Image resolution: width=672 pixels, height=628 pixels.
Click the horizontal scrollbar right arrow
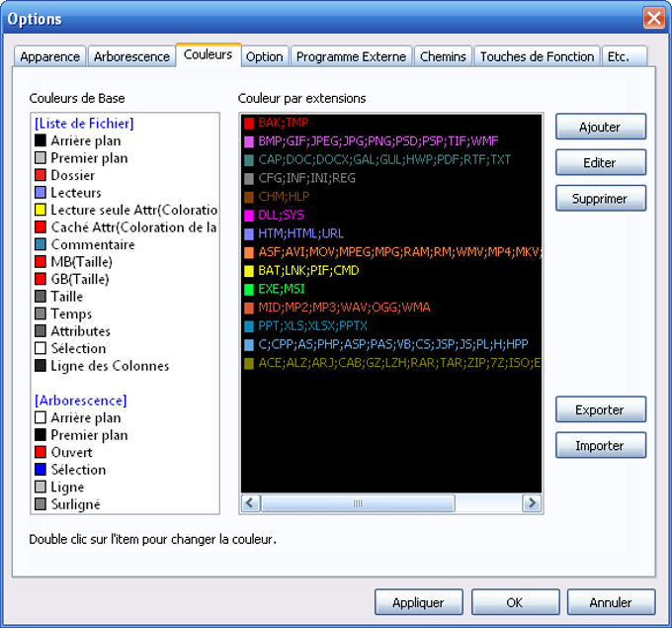(532, 502)
